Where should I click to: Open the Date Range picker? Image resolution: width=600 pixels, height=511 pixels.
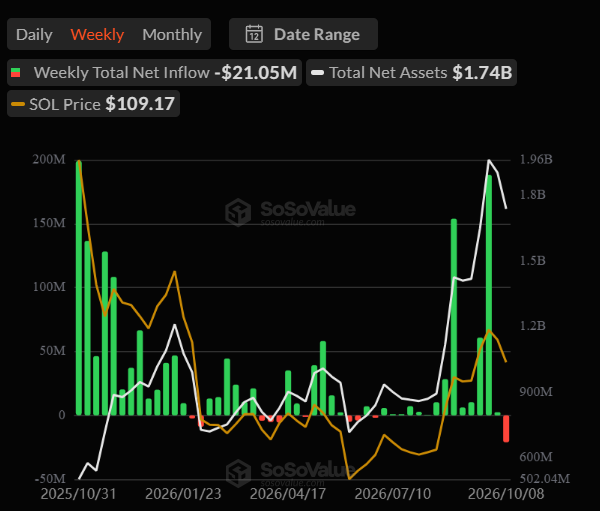[303, 34]
